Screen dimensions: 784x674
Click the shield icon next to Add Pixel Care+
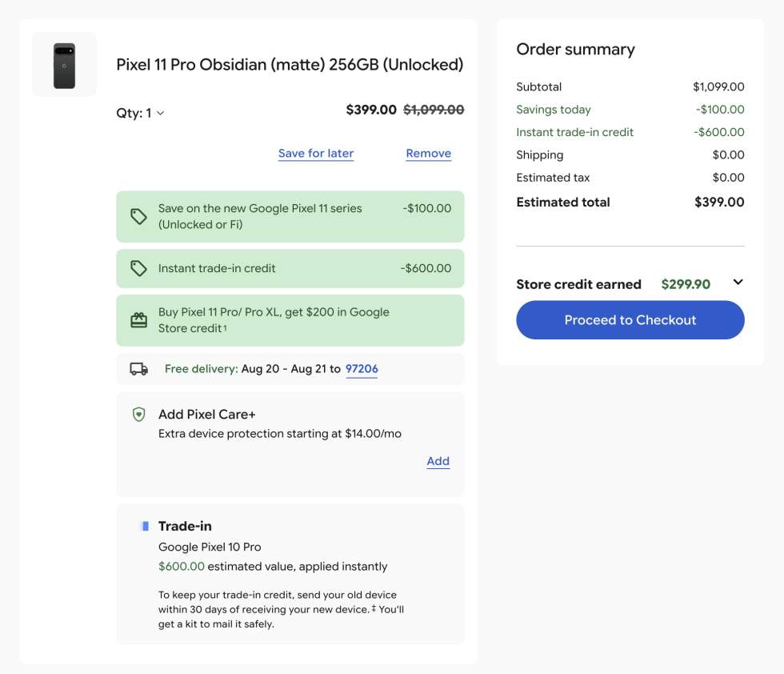pyautogui.click(x=138, y=415)
